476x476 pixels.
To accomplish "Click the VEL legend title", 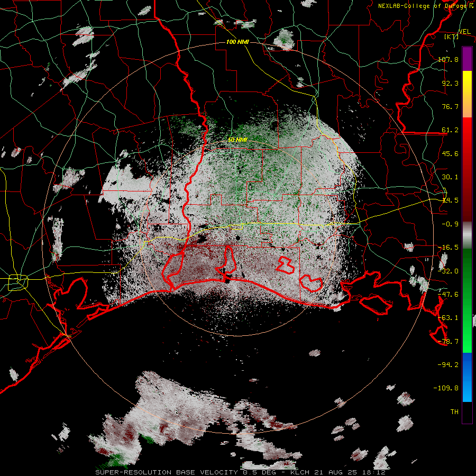I will [x=464, y=32].
